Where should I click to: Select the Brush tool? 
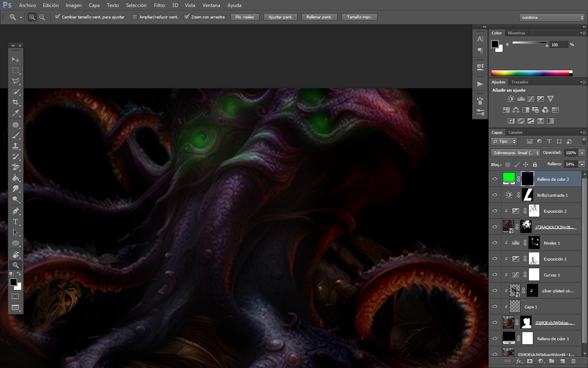click(x=16, y=136)
